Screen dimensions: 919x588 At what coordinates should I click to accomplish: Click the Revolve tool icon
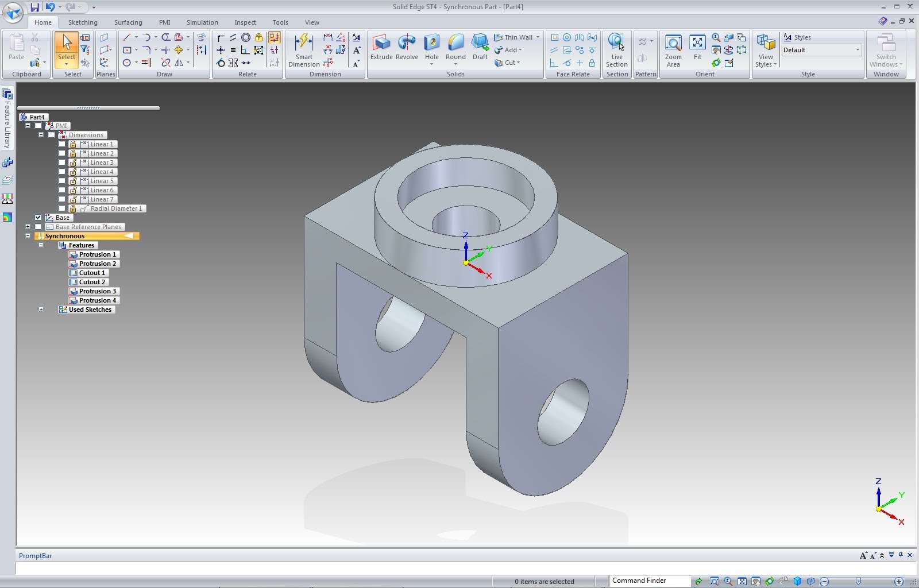coord(407,47)
